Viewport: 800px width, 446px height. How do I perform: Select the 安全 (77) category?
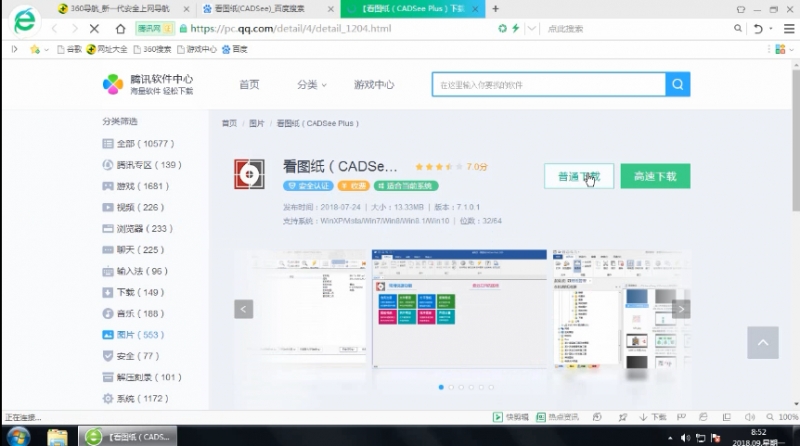(x=131, y=356)
